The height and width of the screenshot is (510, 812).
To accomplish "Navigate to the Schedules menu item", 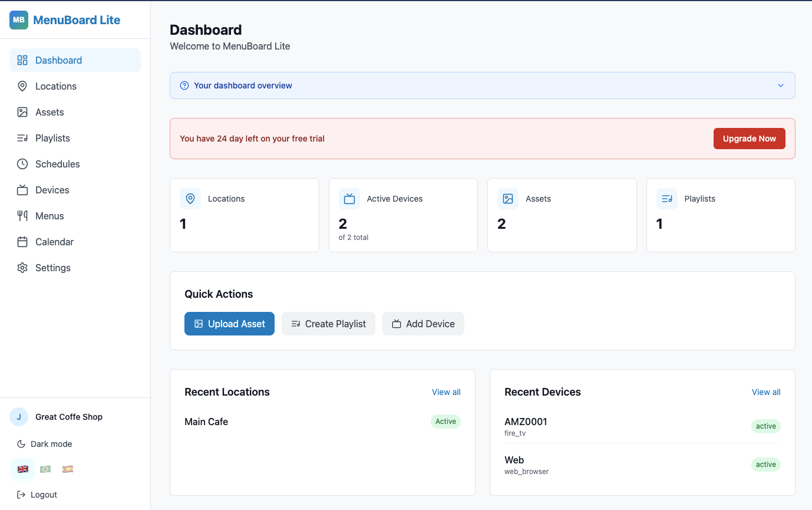I will pos(75,164).
